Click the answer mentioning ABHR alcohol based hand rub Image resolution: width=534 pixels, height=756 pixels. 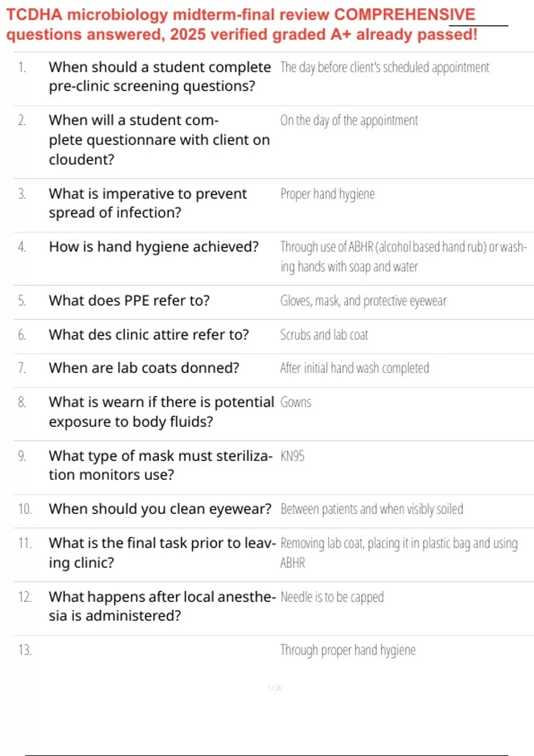coord(403,257)
